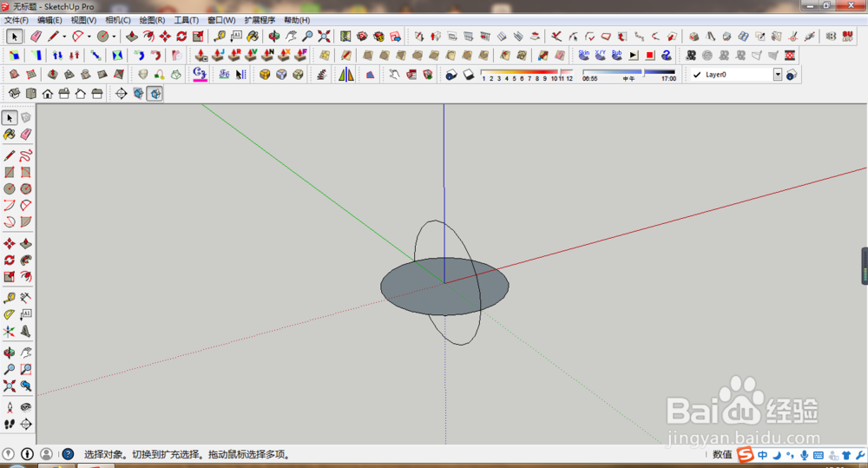
Task: Click the Soap Skin 'Skin' icon
Action: click(584, 56)
